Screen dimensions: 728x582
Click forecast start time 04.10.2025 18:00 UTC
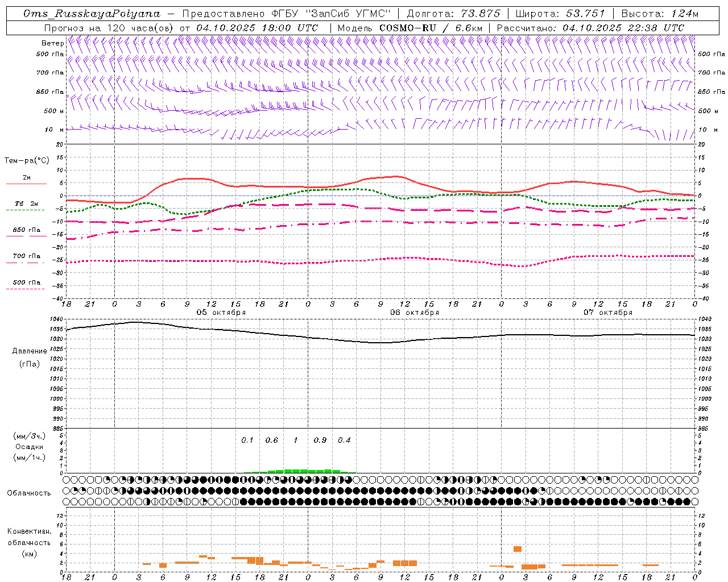(257, 28)
